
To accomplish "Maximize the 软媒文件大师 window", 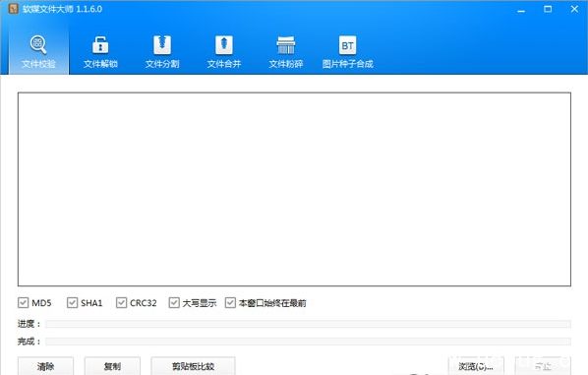I will (548, 9).
